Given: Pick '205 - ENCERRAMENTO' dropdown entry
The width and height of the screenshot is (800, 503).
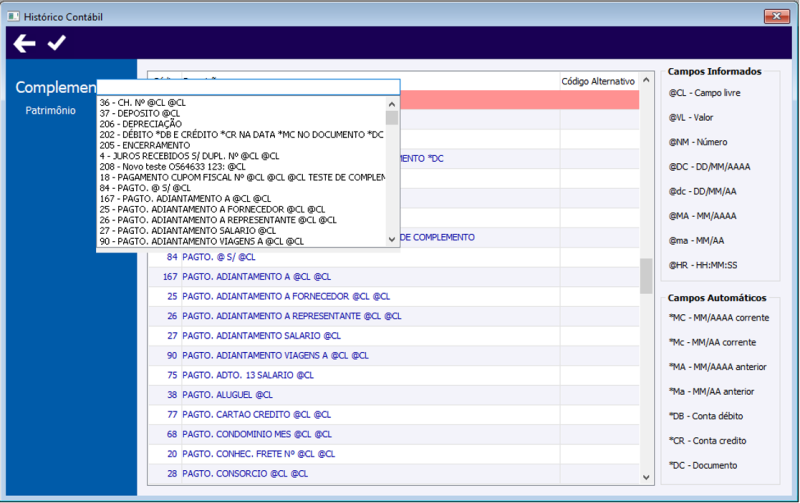Looking at the screenshot, I should [x=145, y=145].
